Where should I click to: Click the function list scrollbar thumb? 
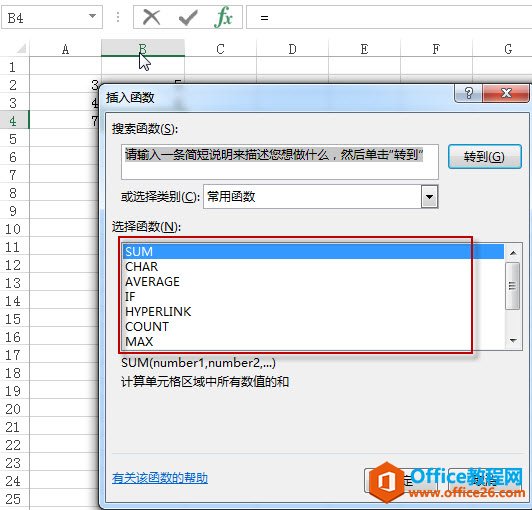(513, 286)
